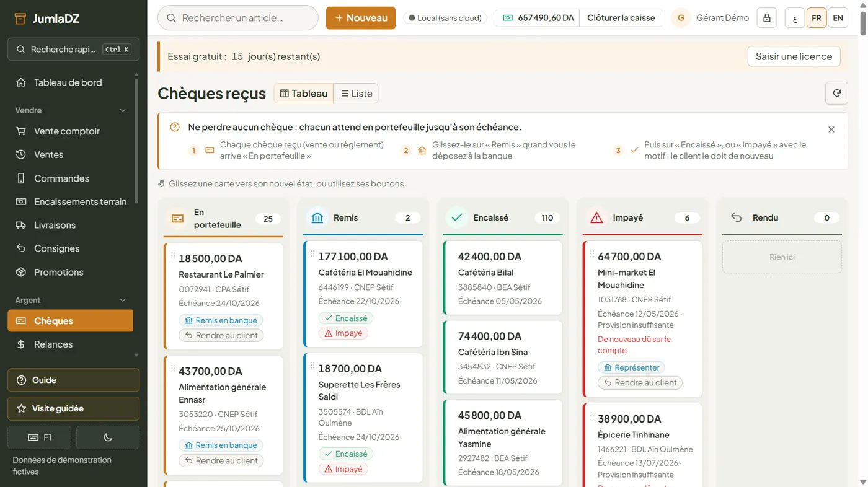Click the sidebar scroll-down arrow
This screenshot has width=868, height=487.
click(x=136, y=356)
